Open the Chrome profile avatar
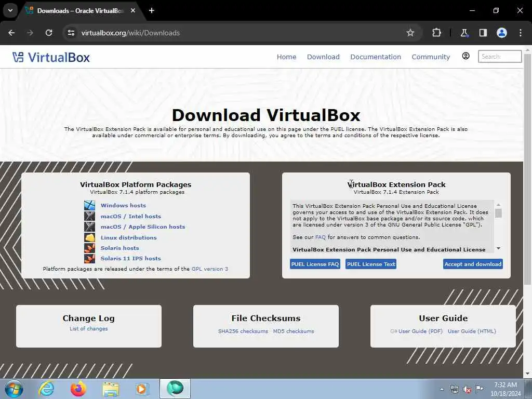532x399 pixels. [502, 33]
